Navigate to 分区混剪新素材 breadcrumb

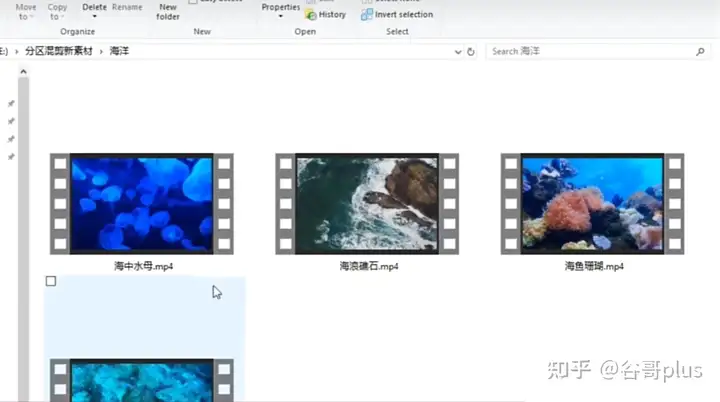(x=59, y=51)
